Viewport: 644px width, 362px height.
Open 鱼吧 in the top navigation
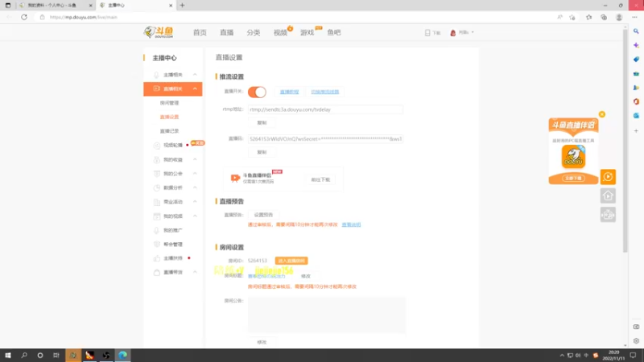click(x=334, y=32)
